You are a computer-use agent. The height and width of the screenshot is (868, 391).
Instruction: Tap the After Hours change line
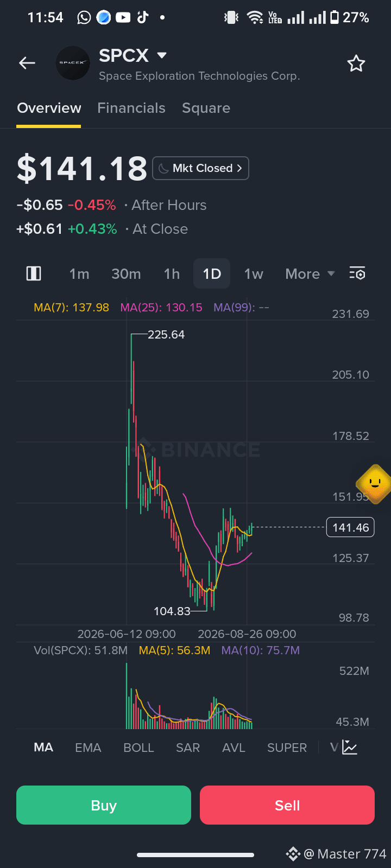tap(111, 205)
